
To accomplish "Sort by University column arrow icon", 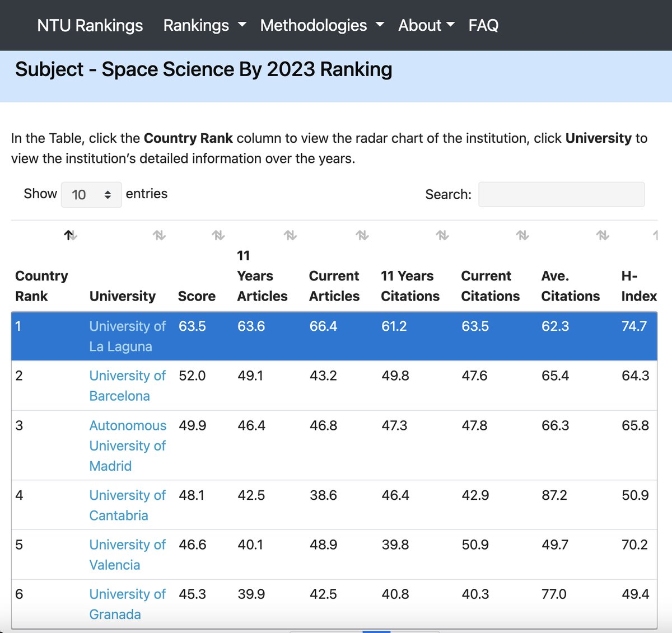I will pos(159,236).
